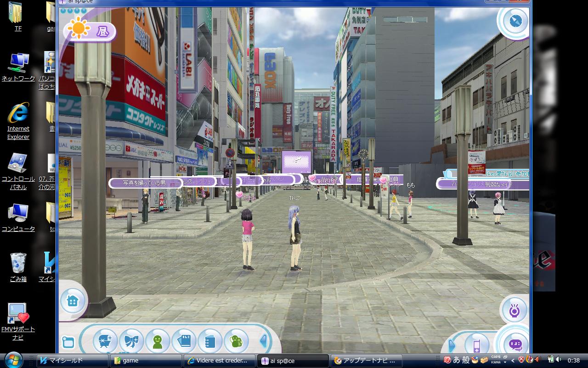Screen dimensions: 588x368
Task: Click the Windows Start orb
Action: [12, 360]
